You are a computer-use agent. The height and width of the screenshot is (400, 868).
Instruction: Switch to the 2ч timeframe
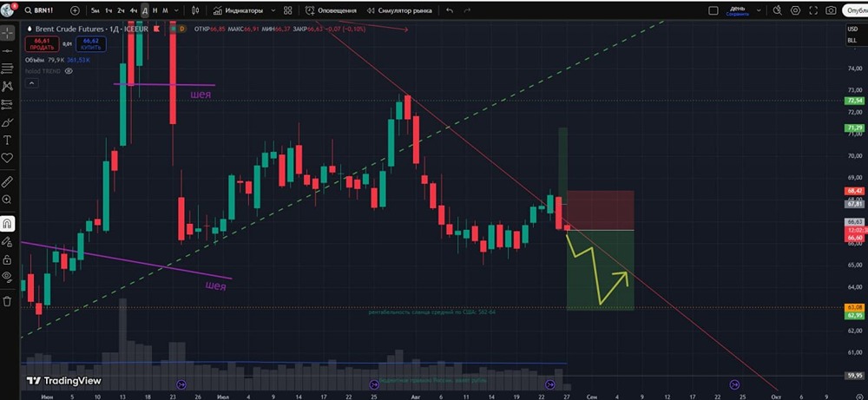click(121, 10)
